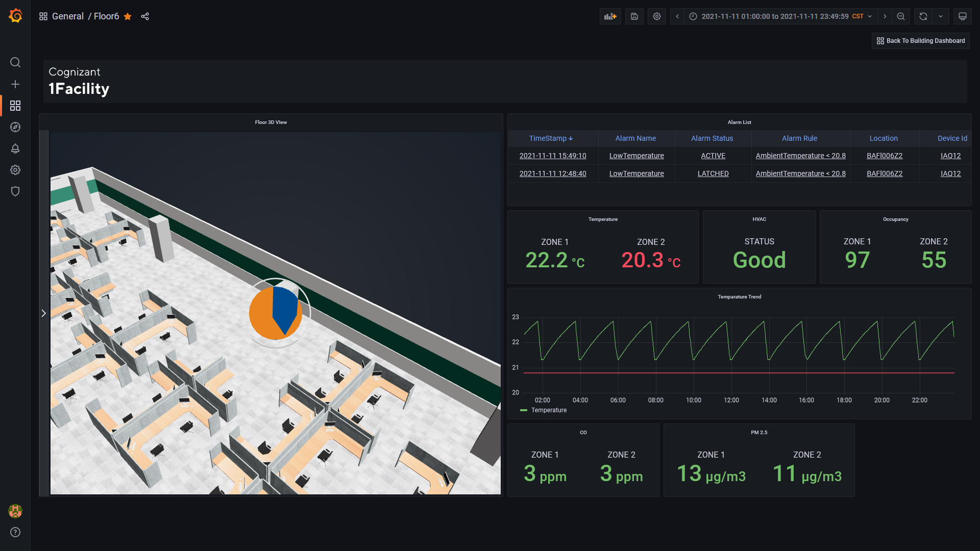This screenshot has width=980, height=551.
Task: Open the Search dashboards icon in sidebar
Action: [x=15, y=62]
